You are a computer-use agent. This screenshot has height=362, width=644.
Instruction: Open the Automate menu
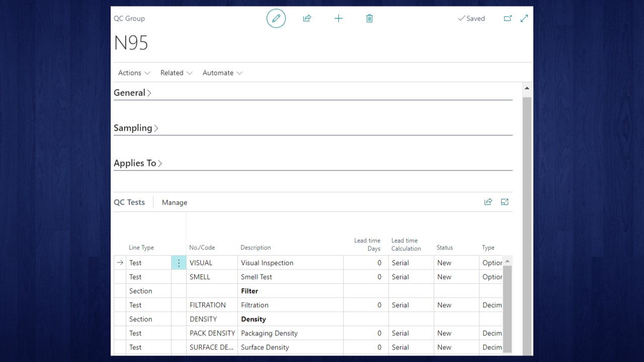[222, 73]
